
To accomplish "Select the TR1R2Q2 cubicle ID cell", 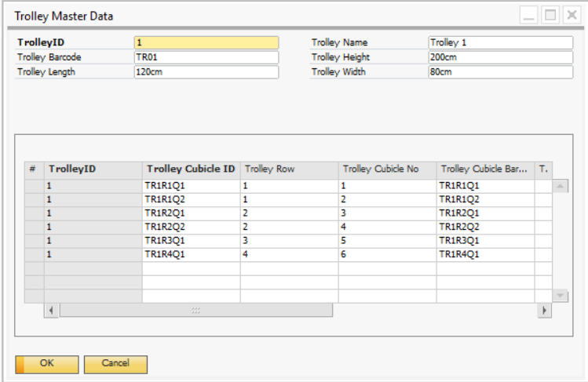I will 191,227.
